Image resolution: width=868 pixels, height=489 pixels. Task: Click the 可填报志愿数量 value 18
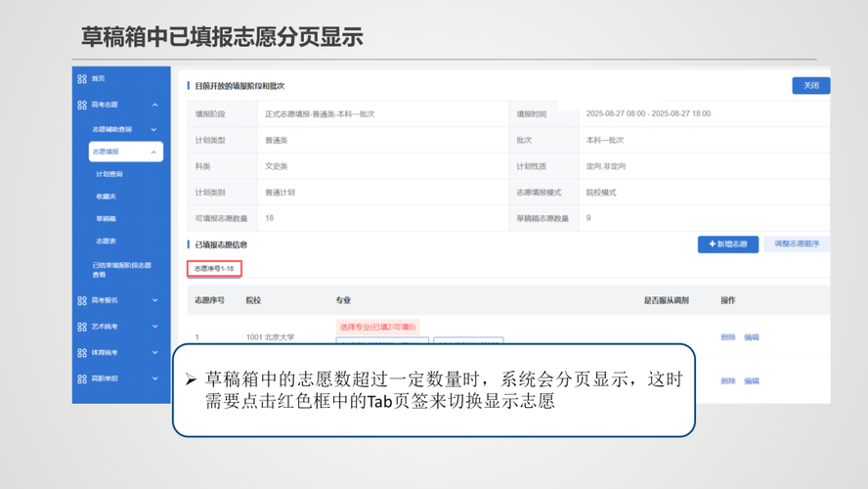coord(269,218)
